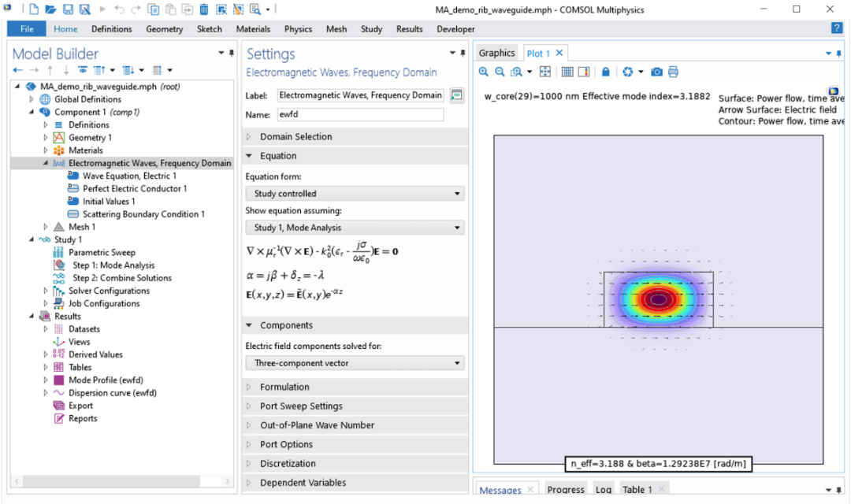The height and width of the screenshot is (504, 851).
Task: Switch to the Geometry ribbon tab
Action: [164, 29]
